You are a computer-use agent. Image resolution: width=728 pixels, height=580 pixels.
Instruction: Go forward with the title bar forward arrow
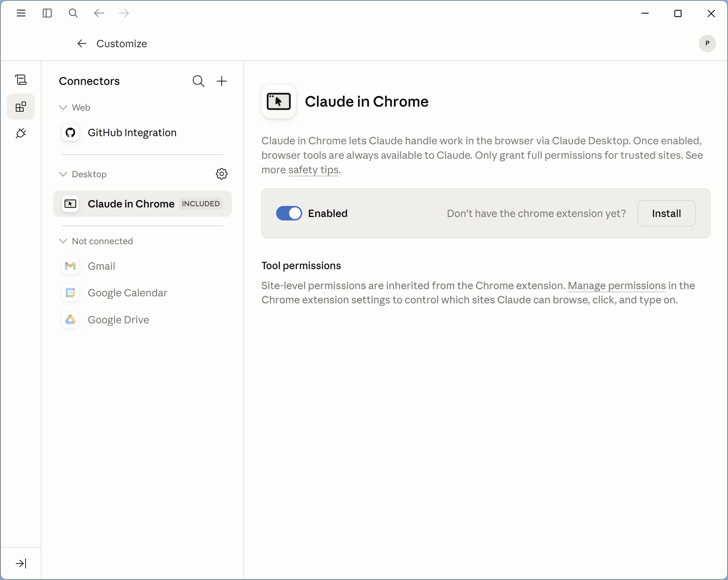tap(124, 13)
